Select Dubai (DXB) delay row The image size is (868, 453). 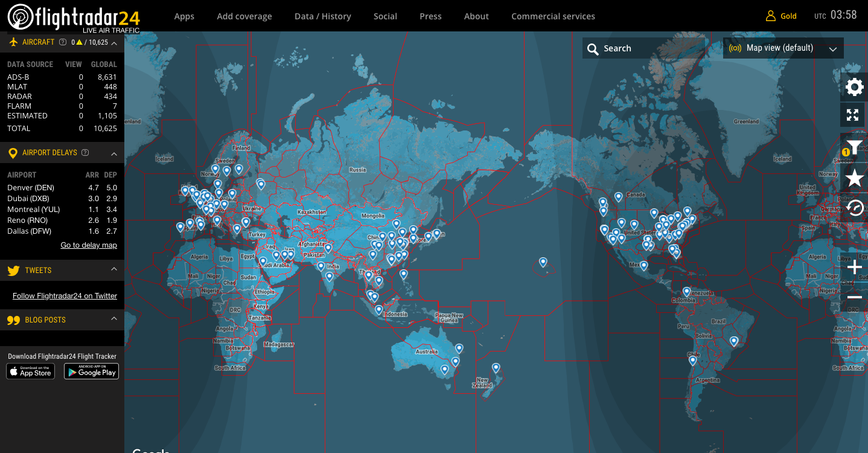point(62,199)
